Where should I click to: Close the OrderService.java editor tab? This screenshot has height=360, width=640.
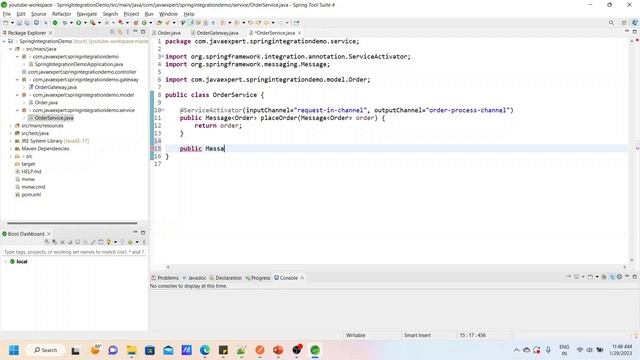coord(300,33)
